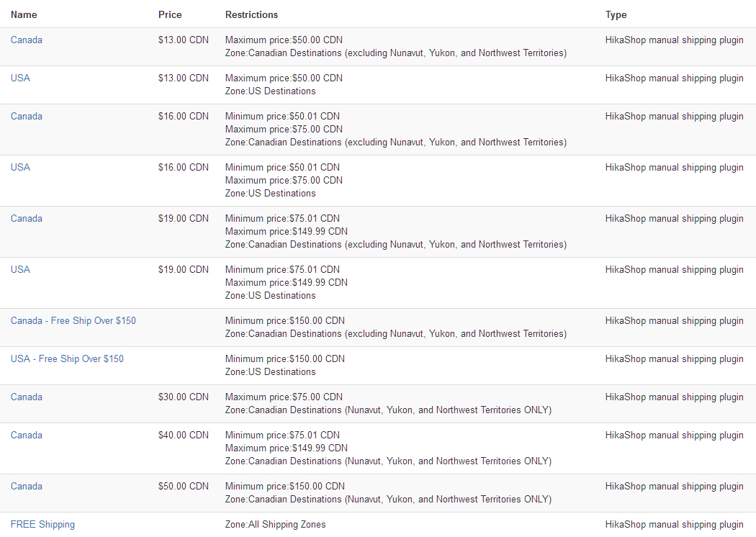756x537 pixels.
Task: Click the USA link priced $19.00 CDN
Action: pos(20,270)
